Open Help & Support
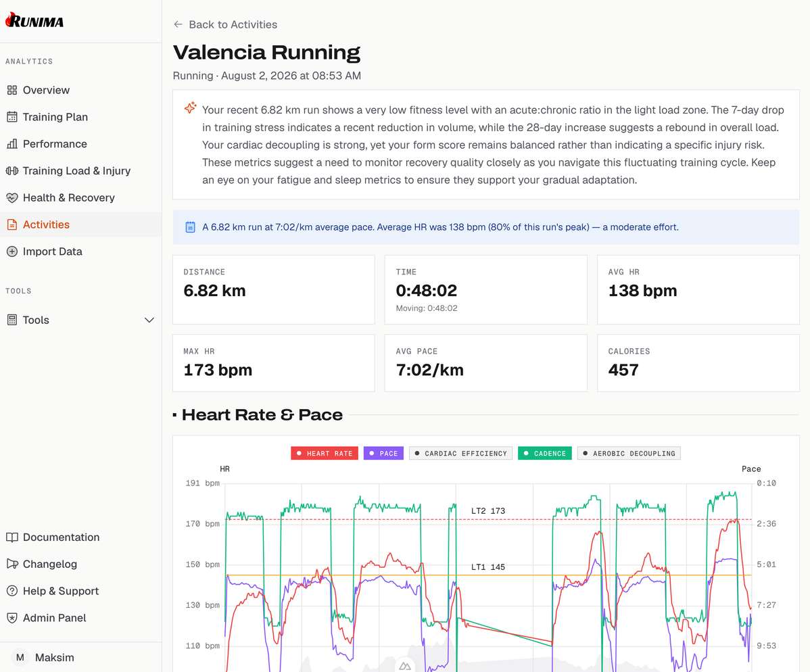 tap(80, 591)
